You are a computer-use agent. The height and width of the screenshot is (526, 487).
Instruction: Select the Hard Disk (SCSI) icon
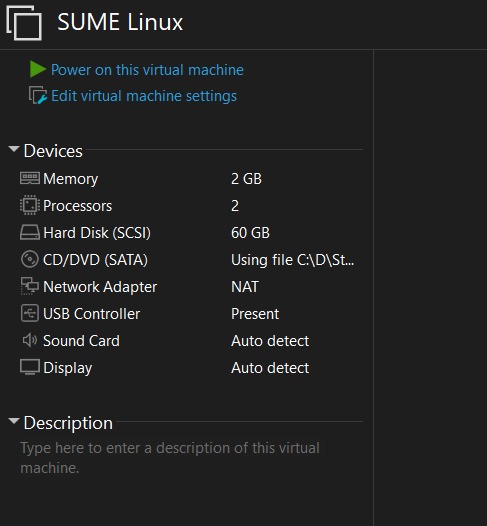point(30,232)
